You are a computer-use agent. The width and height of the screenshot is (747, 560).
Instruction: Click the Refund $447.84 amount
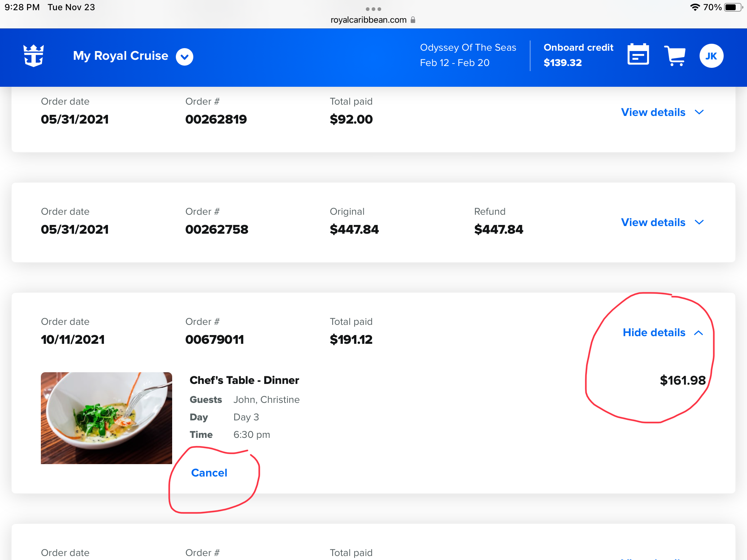(499, 229)
